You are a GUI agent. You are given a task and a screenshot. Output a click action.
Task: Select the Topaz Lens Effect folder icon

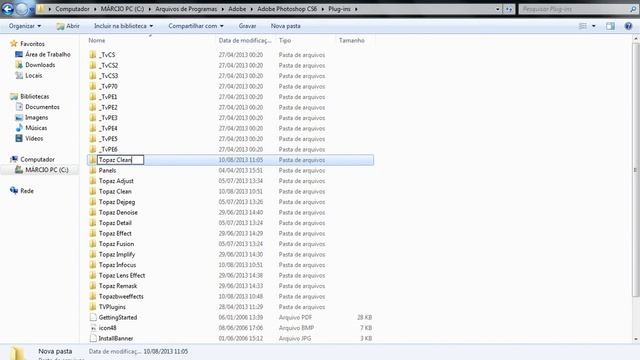click(x=93, y=276)
